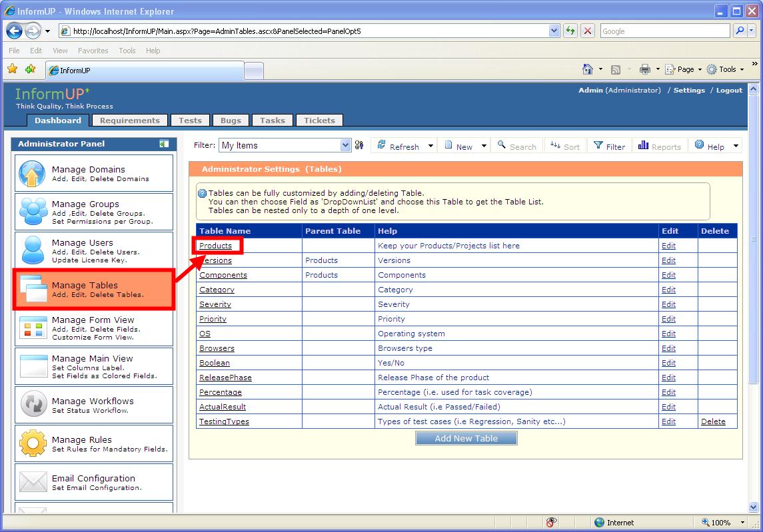Expand the Refresh dropdown arrow

coord(430,146)
